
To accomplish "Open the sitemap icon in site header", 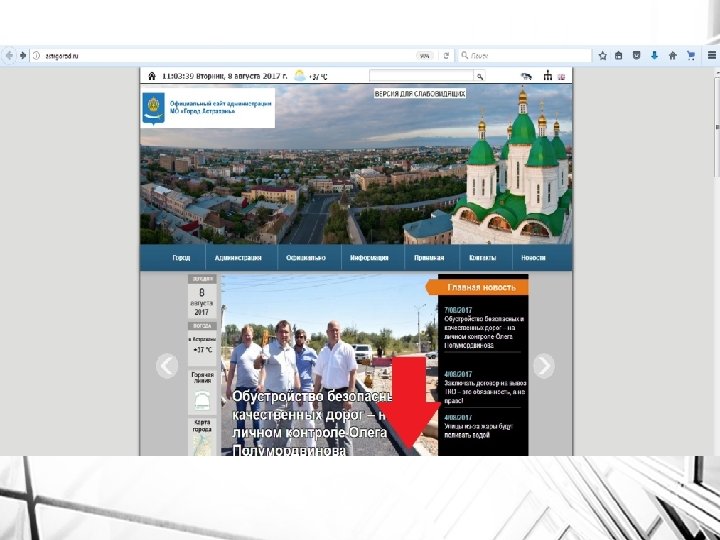I will [x=547, y=75].
